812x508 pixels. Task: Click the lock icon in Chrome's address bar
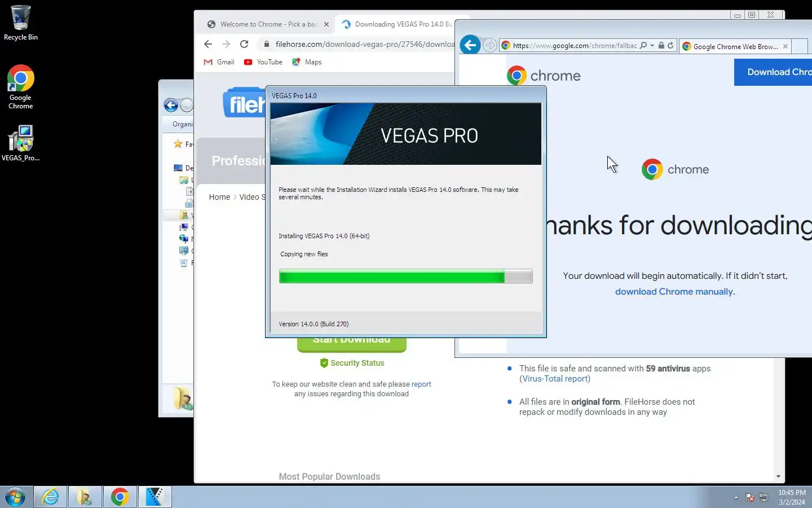point(267,44)
